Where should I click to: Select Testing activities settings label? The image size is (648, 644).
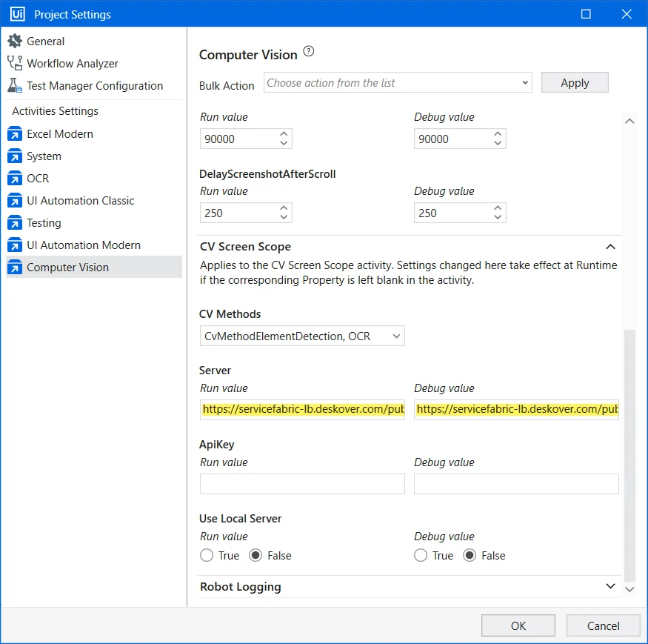[x=44, y=223]
